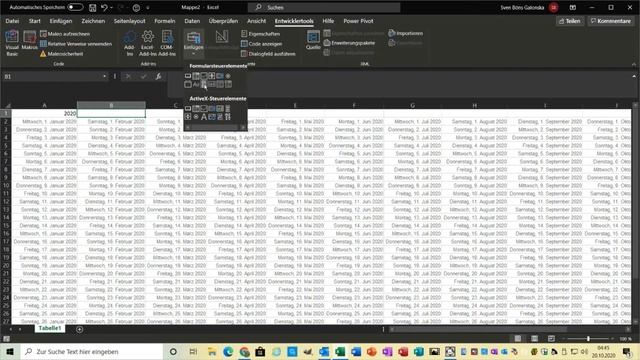Select cell B1 in the worksheet
Screen dimensions: 640x360
tap(111, 113)
